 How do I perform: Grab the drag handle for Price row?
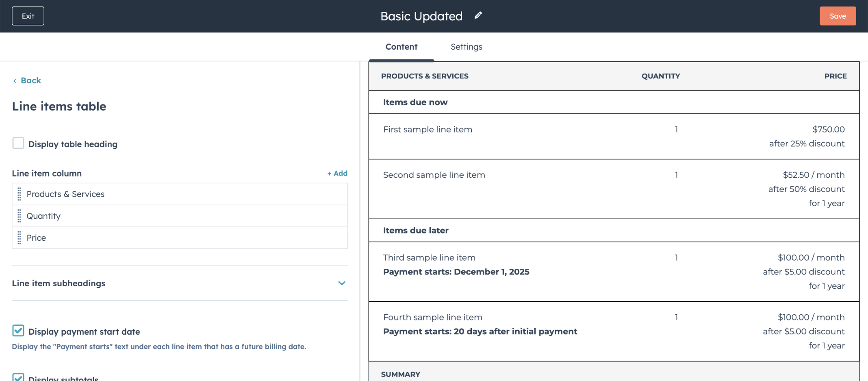[x=19, y=238]
